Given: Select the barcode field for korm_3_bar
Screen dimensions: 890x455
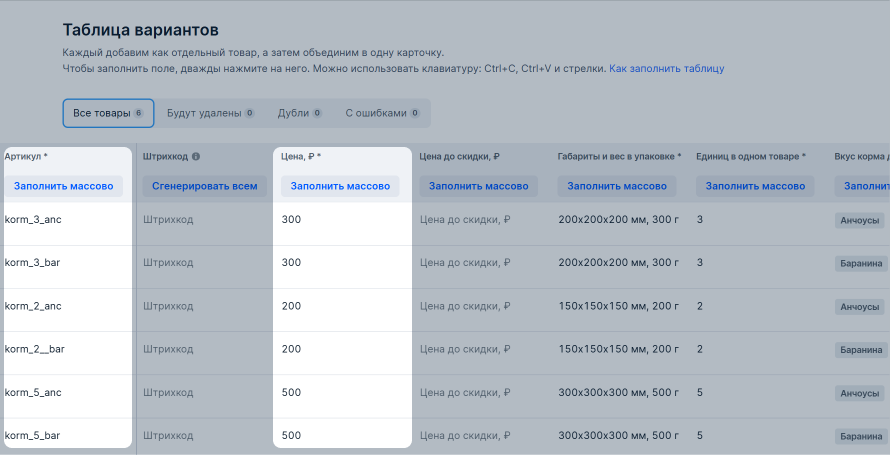Looking at the screenshot, I should pyautogui.click(x=205, y=263).
